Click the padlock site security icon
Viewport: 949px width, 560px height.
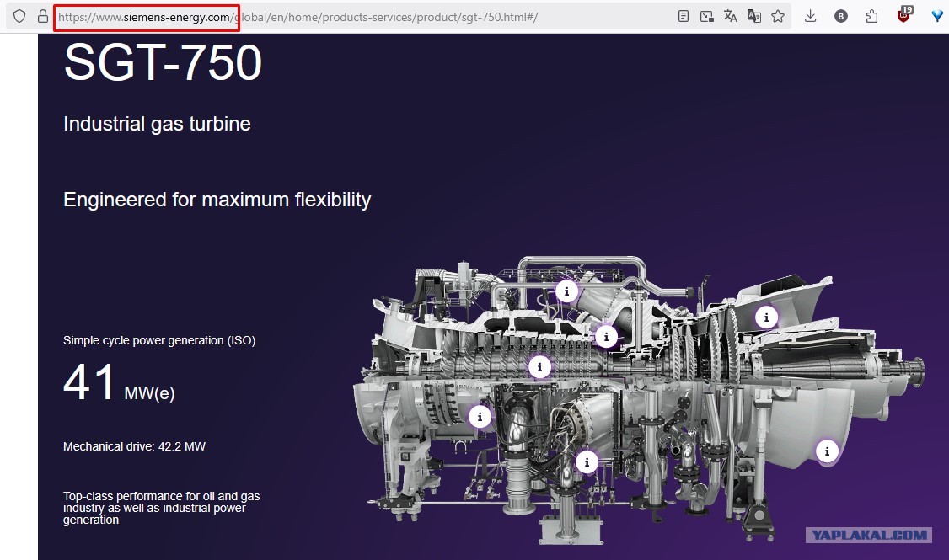pos(42,16)
